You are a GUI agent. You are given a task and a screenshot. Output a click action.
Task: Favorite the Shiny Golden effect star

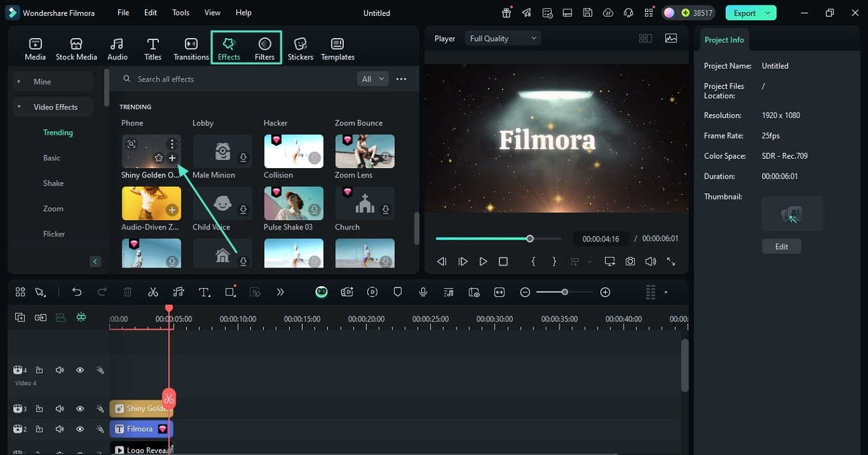(x=158, y=158)
